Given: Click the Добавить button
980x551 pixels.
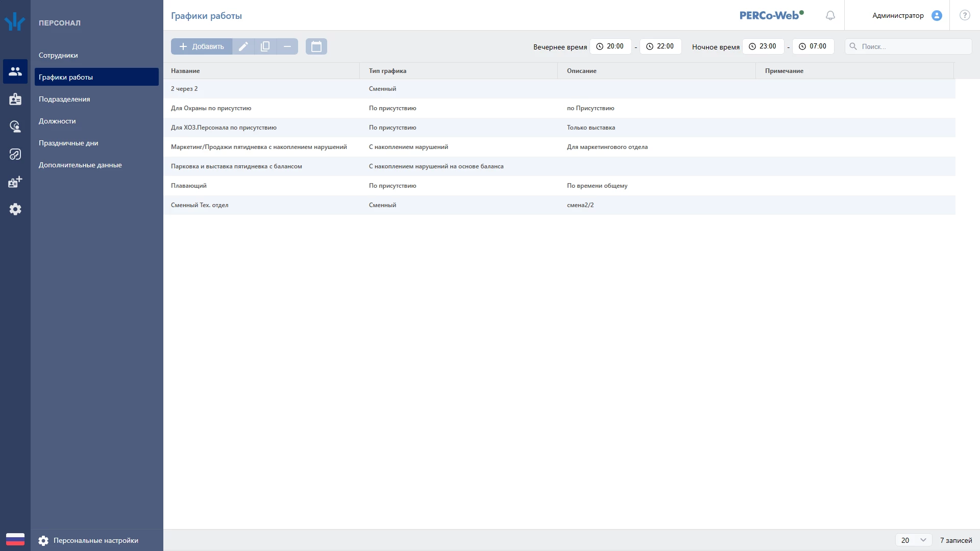Looking at the screenshot, I should (x=202, y=46).
